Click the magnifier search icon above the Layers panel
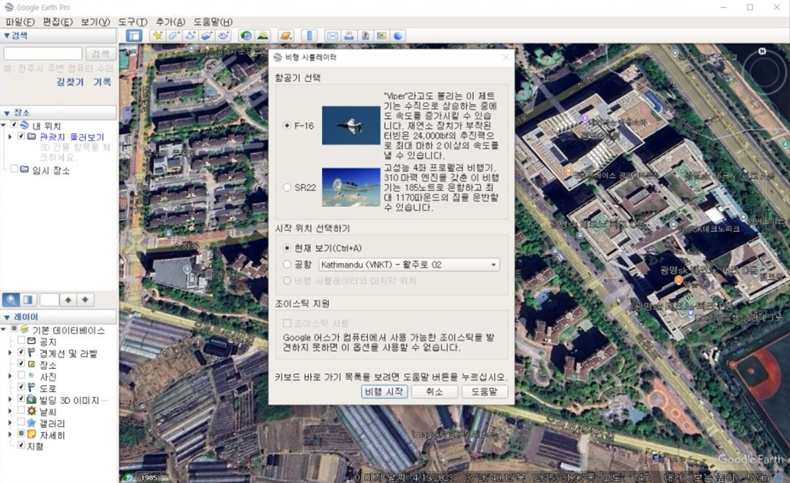This screenshot has height=483, width=790. point(11,300)
